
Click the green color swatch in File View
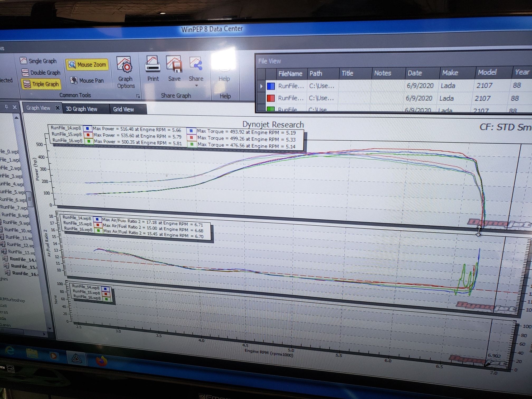pyautogui.click(x=270, y=108)
